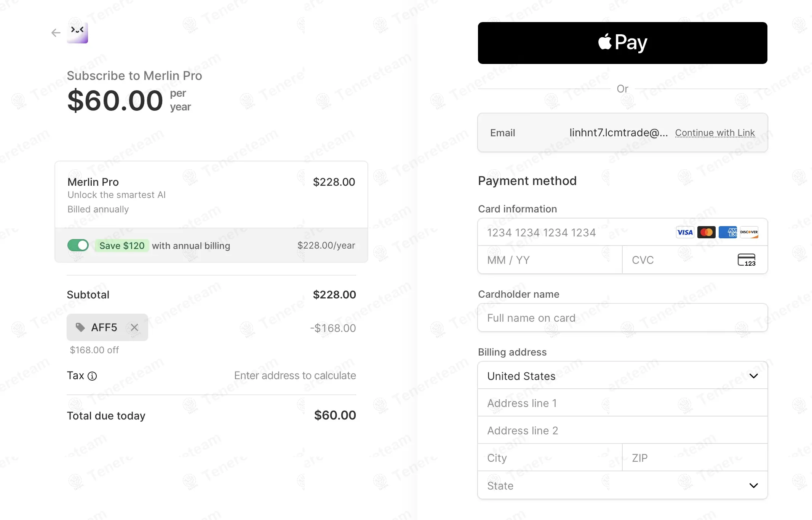Click the Discover card logo
This screenshot has height=520, width=812.
(x=749, y=232)
